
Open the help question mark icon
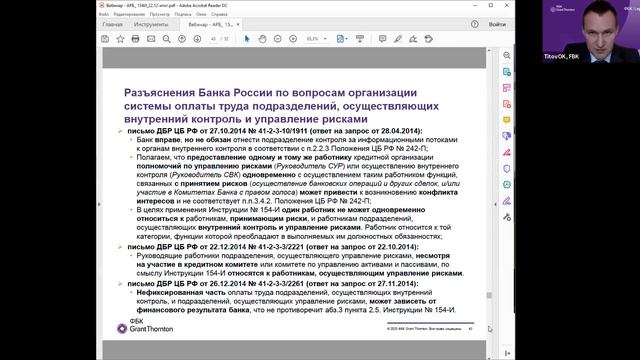474,24
